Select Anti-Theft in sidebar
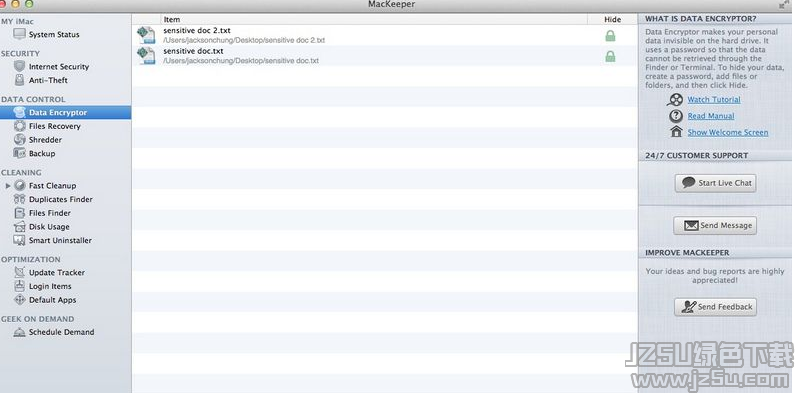795x393 pixels. coord(48,80)
